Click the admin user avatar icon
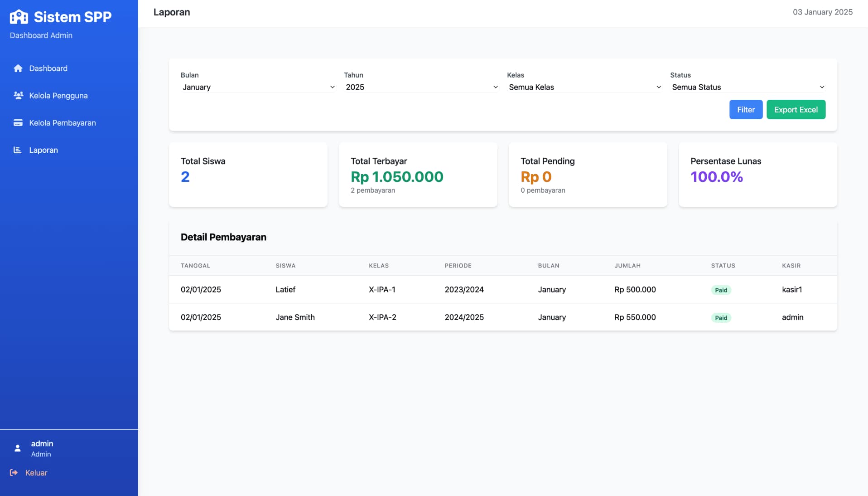Viewport: 868px width, 496px height. (x=18, y=448)
